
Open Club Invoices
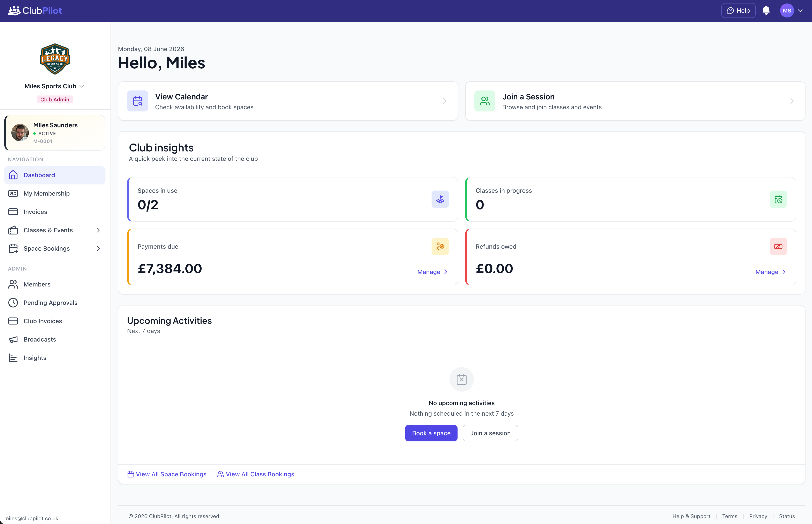[x=55, y=321]
